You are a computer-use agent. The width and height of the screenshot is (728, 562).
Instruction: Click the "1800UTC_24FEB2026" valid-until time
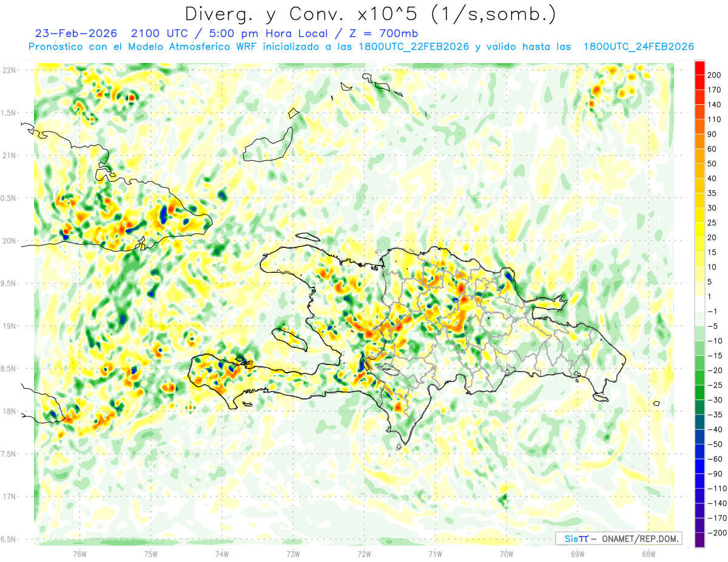[x=638, y=47]
